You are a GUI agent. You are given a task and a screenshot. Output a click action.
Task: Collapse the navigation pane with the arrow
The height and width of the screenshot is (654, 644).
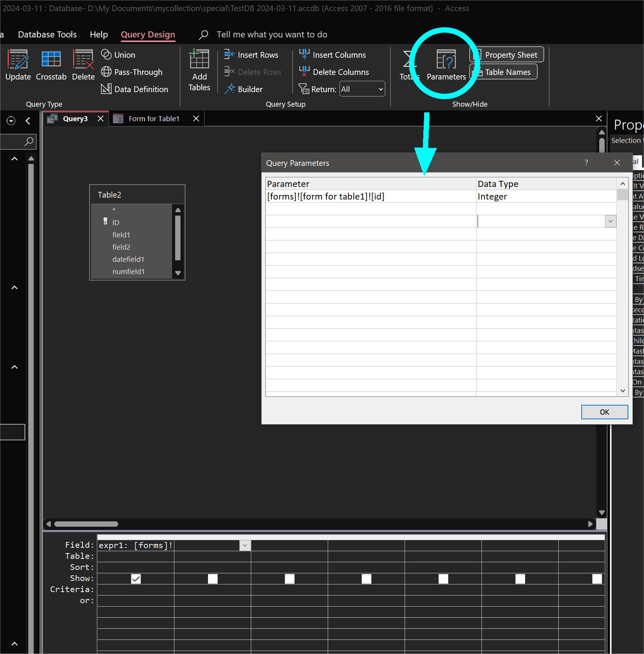(28, 121)
